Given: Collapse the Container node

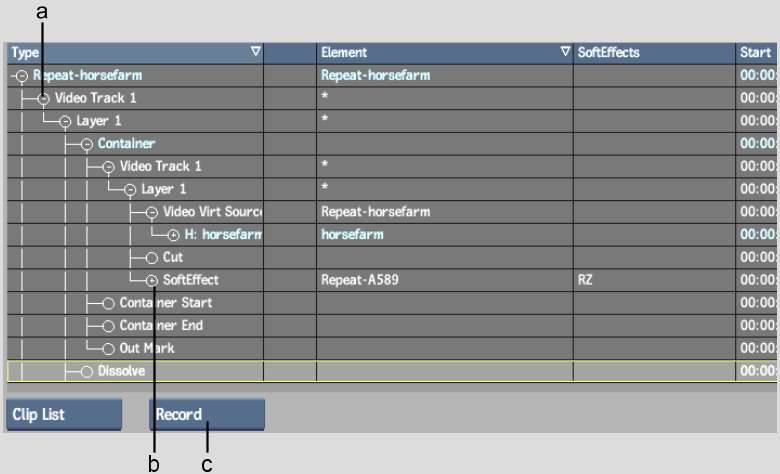Looking at the screenshot, I should [x=87, y=145].
